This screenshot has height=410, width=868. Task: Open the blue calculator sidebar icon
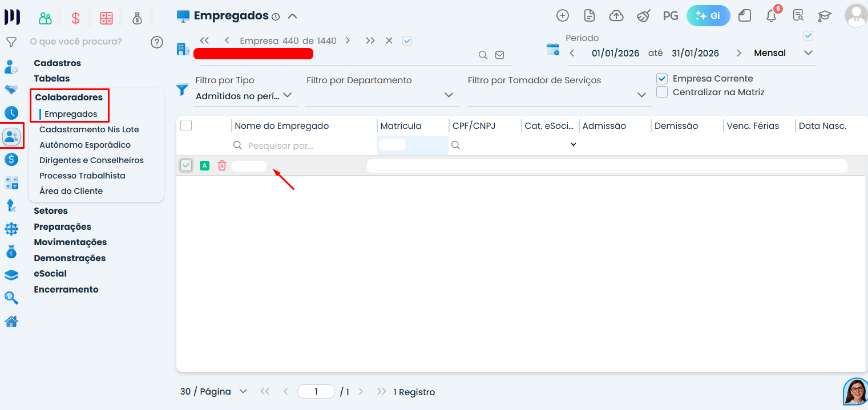11,182
